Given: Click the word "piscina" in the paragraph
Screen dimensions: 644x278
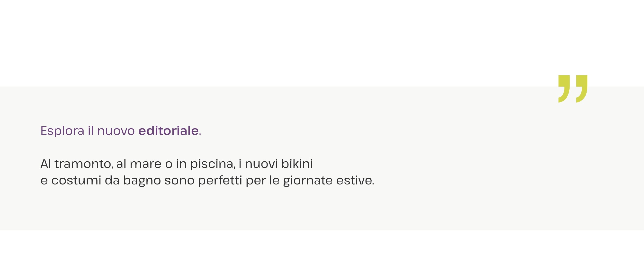Looking at the screenshot, I should (212, 164).
